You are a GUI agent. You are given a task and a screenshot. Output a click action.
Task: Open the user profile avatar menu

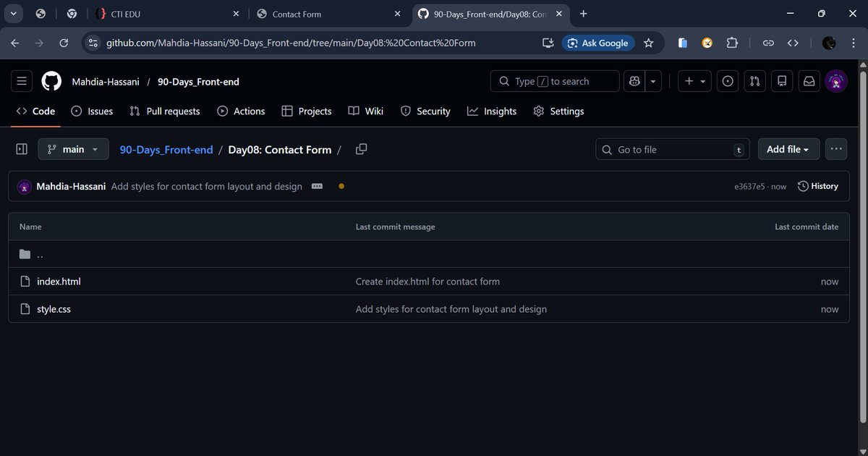tap(836, 81)
